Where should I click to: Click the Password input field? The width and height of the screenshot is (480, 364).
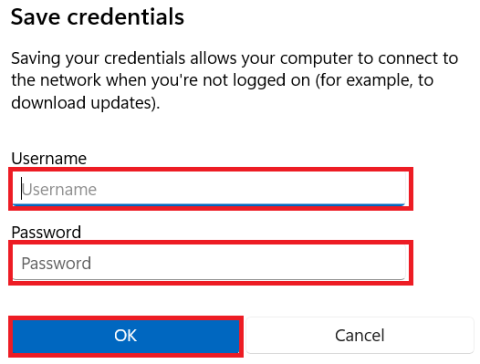point(209,263)
